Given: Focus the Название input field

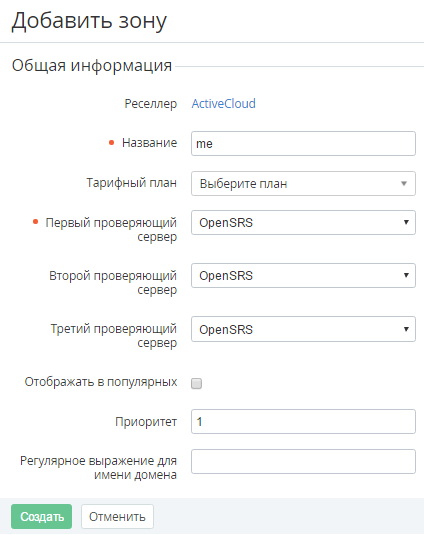Looking at the screenshot, I should tap(303, 143).
